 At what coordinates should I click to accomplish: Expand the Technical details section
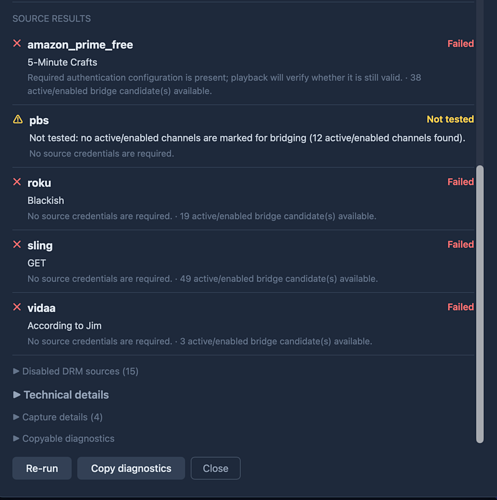[61, 395]
